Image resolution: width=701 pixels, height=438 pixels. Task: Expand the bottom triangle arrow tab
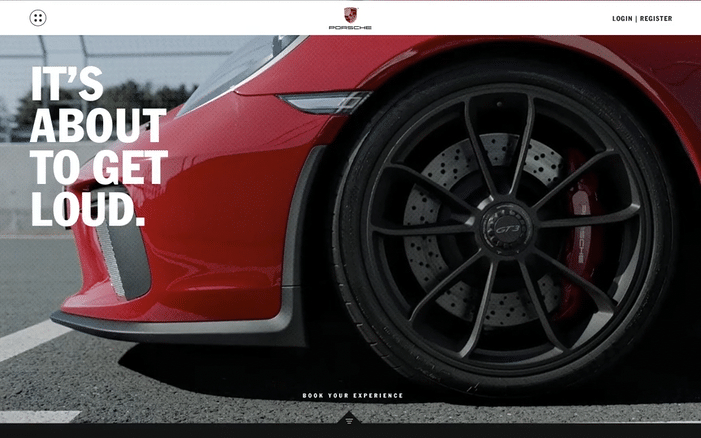350,419
